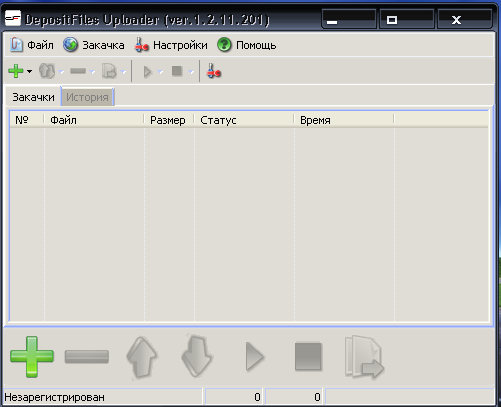Click the small play start toolbar icon
The image size is (501, 407).
[x=147, y=71]
